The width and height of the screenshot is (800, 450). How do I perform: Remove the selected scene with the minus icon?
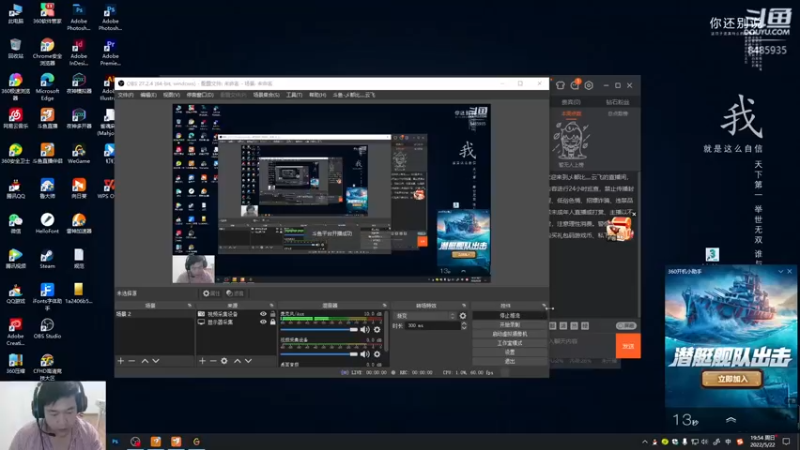click(132, 361)
